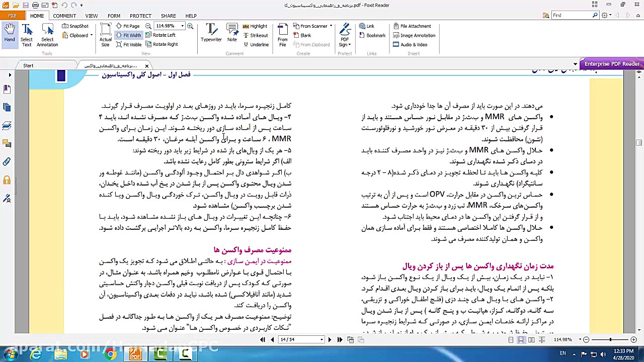Insert Audio & Video

pyautogui.click(x=410, y=44)
